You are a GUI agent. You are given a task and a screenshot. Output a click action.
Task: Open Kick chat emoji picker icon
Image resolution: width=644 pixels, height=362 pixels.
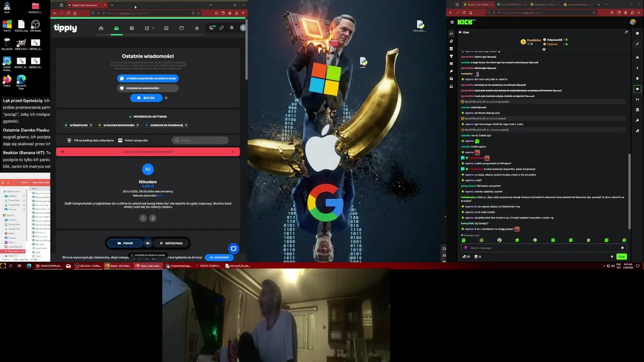pyautogui.click(x=622, y=248)
